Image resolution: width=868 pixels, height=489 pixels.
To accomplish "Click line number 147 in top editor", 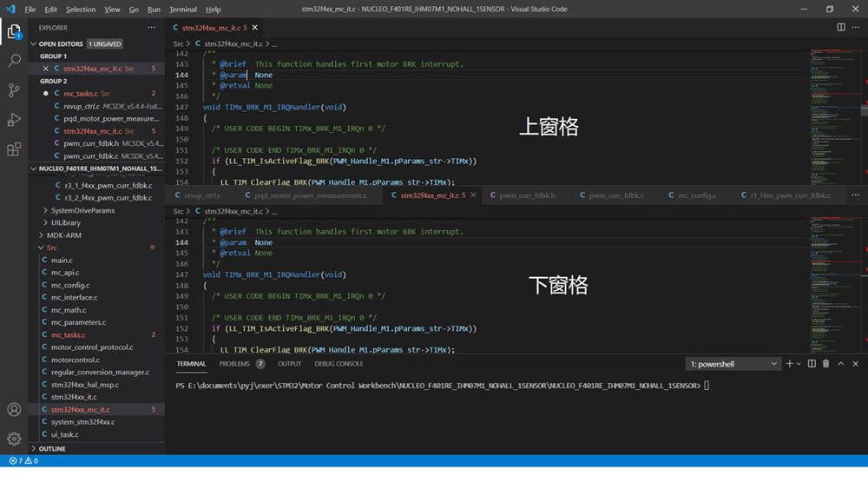I will click(181, 107).
